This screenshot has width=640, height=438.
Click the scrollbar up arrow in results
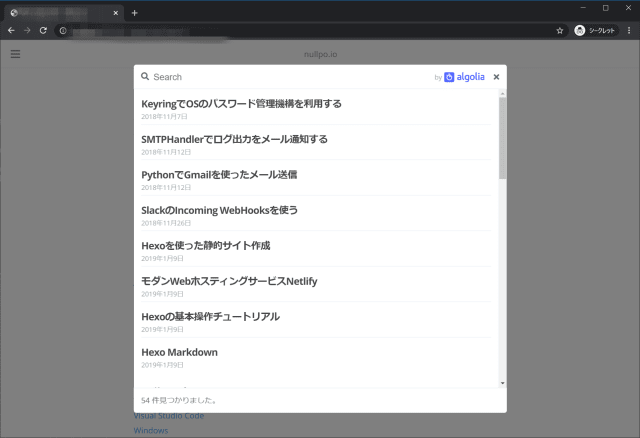coord(502,94)
